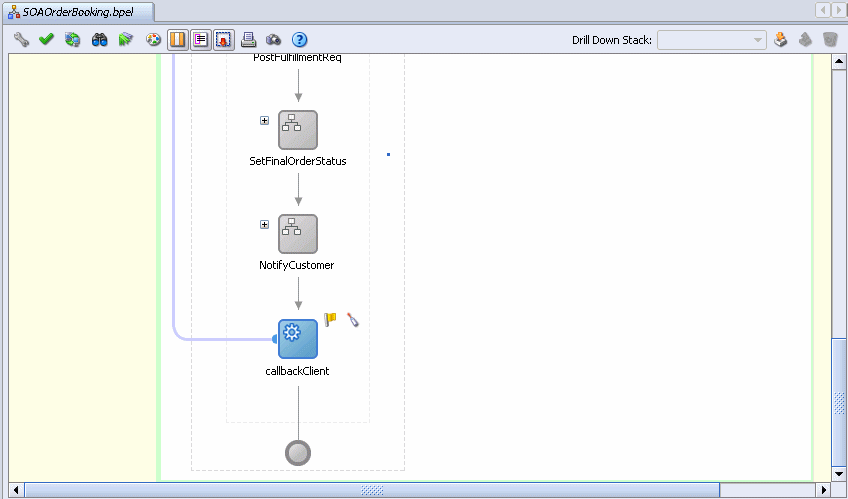Image resolution: width=848 pixels, height=499 pixels.
Task: Click the NotifyCustomer label
Action: coord(296,265)
